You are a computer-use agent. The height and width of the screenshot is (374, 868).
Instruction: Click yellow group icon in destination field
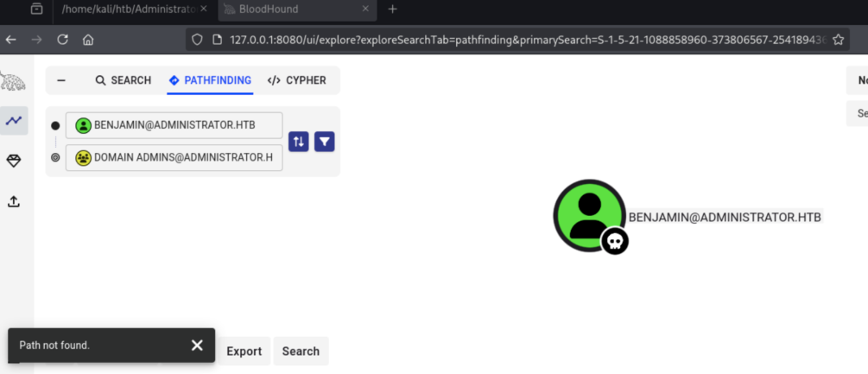point(83,158)
